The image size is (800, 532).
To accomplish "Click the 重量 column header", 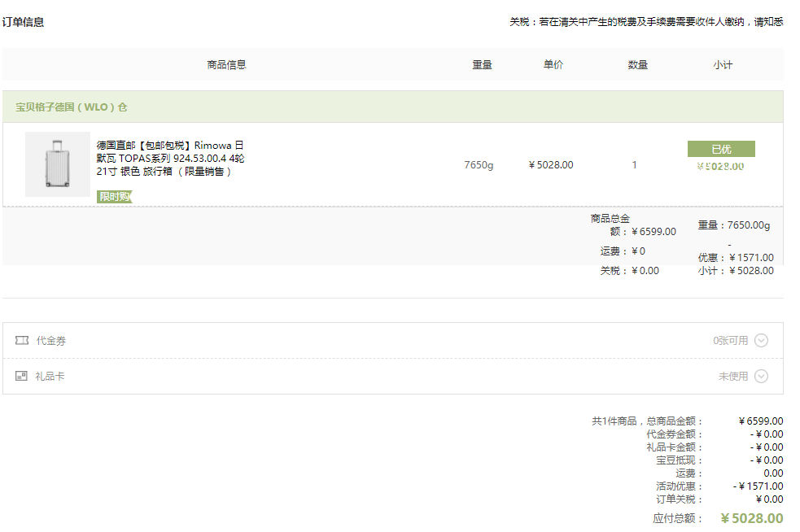I will [x=482, y=65].
